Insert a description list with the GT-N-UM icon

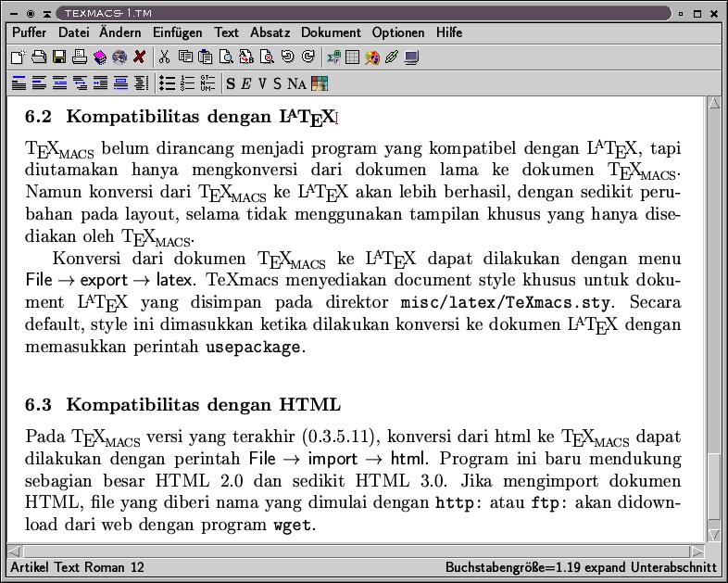click(207, 83)
